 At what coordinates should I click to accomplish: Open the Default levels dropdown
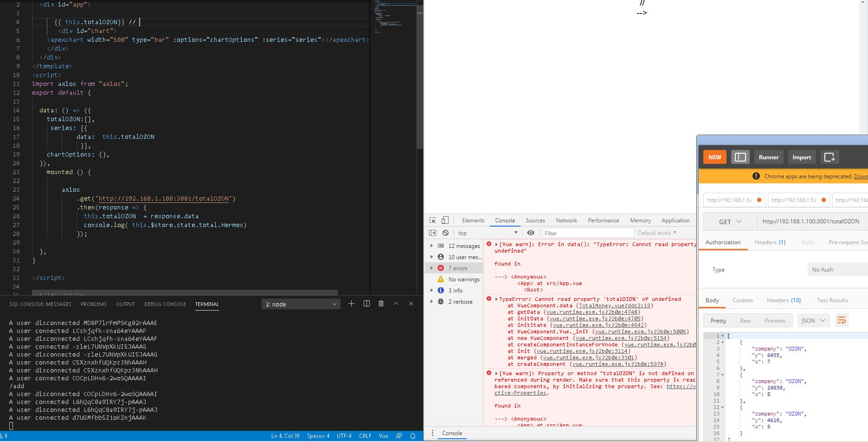pyautogui.click(x=657, y=233)
